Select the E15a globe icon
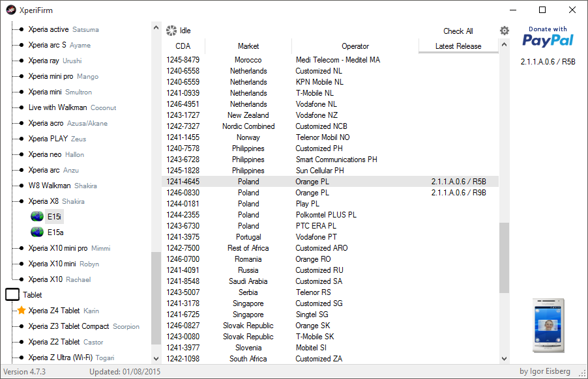This screenshot has width=588, height=379. (x=37, y=232)
